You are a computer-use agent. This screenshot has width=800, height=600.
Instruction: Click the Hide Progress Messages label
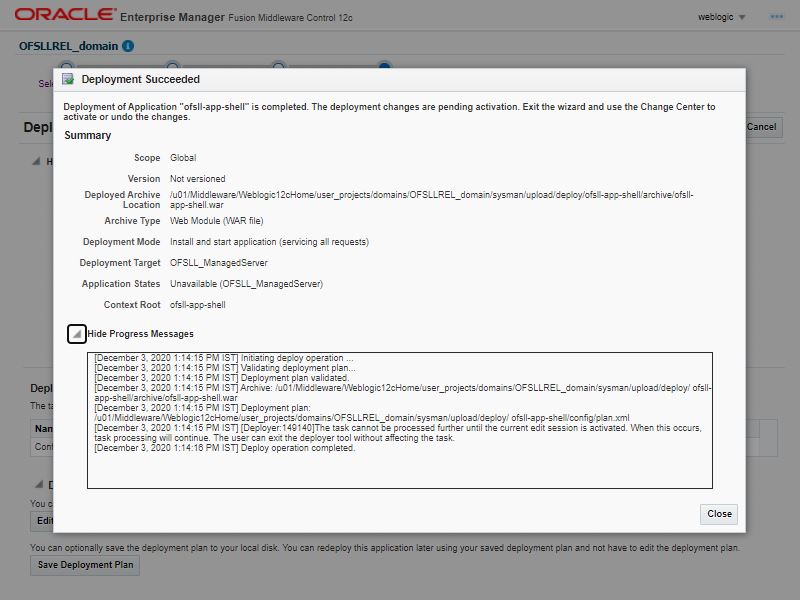pos(140,334)
